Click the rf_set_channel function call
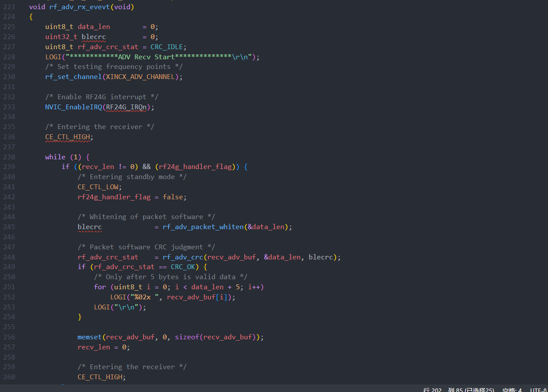This screenshot has height=392, width=548. pyautogui.click(x=73, y=77)
